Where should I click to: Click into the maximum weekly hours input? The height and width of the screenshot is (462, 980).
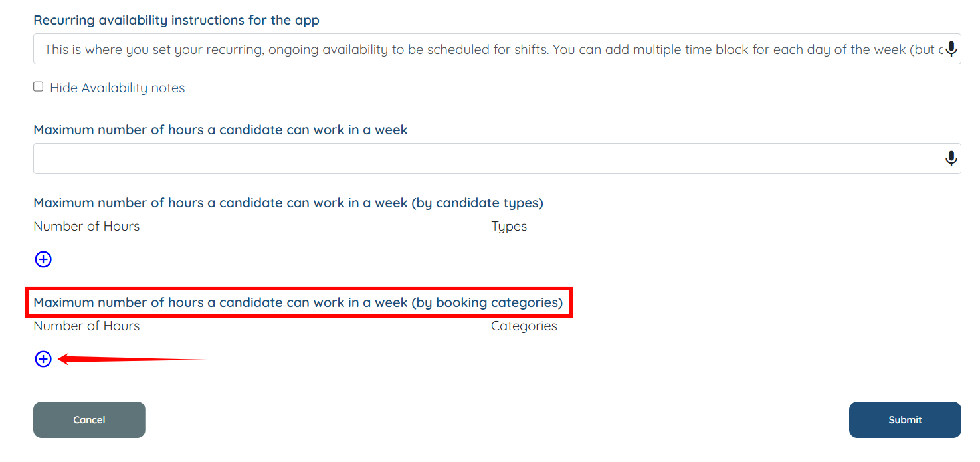pyautogui.click(x=485, y=158)
